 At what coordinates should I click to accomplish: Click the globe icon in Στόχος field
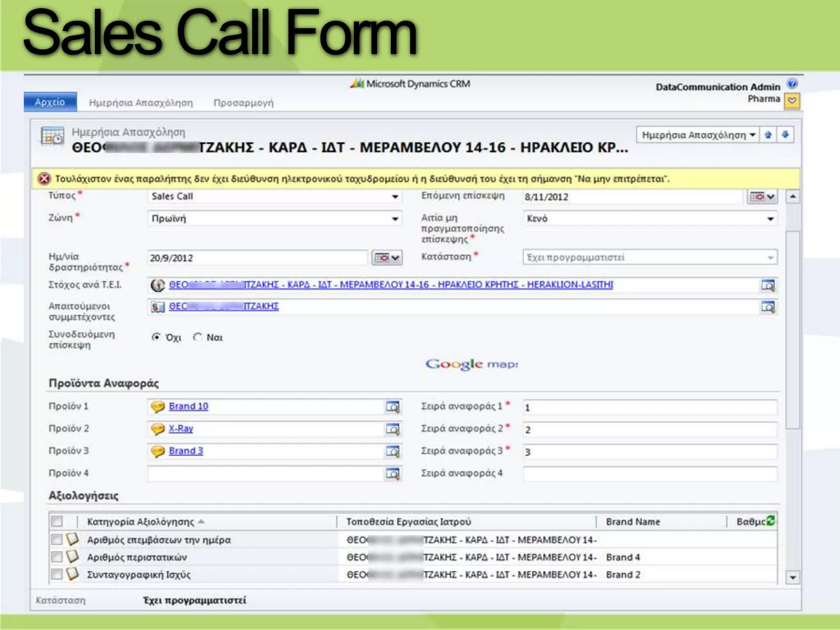tap(157, 285)
